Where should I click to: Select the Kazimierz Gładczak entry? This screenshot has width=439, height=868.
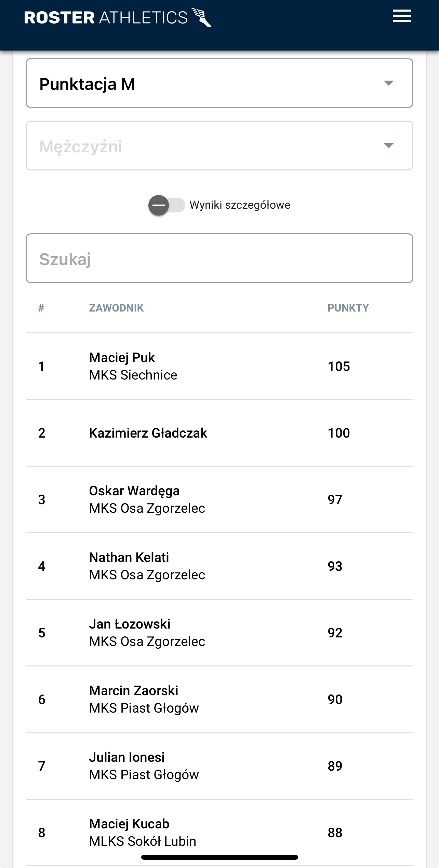[148, 433]
